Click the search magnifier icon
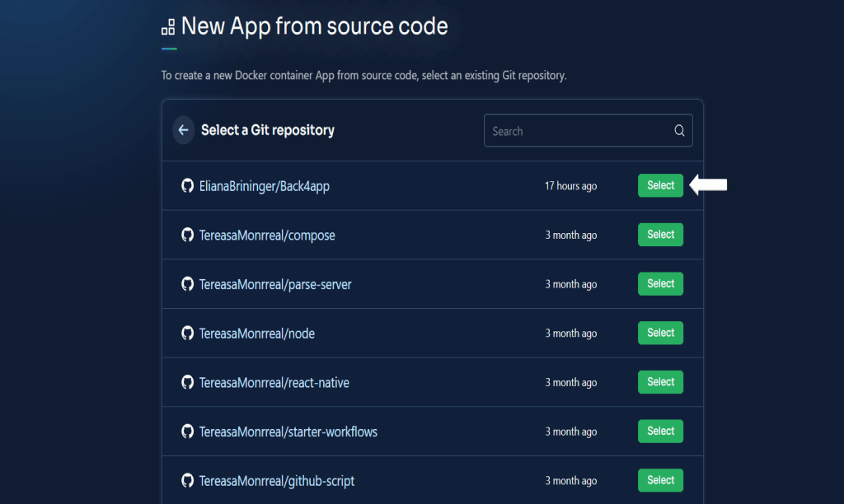The height and width of the screenshot is (504, 844). click(x=679, y=131)
